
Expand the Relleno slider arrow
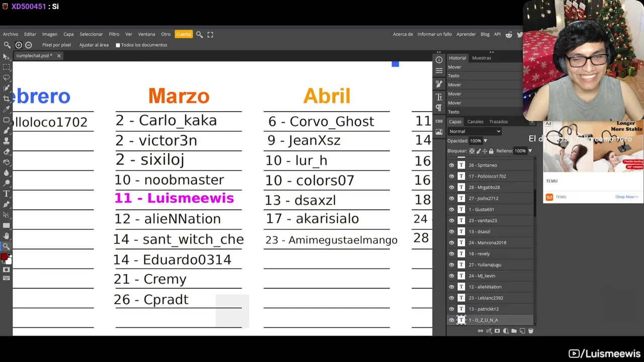pyautogui.click(x=530, y=151)
